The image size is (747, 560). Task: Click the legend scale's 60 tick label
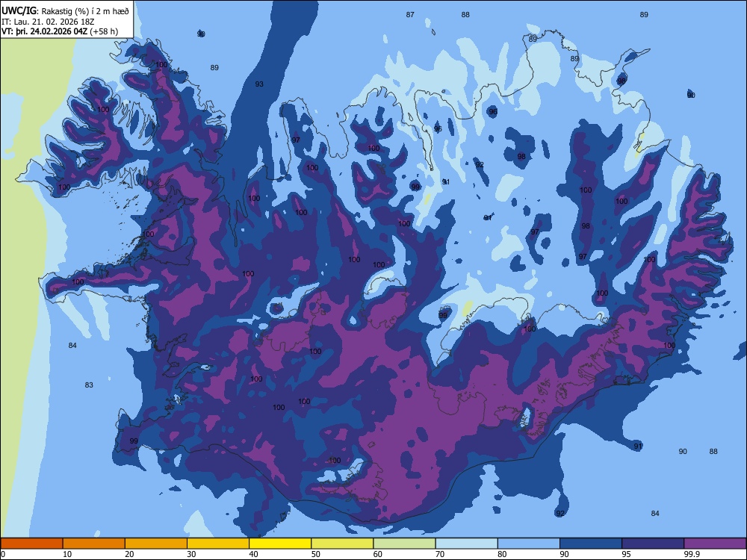378,554
